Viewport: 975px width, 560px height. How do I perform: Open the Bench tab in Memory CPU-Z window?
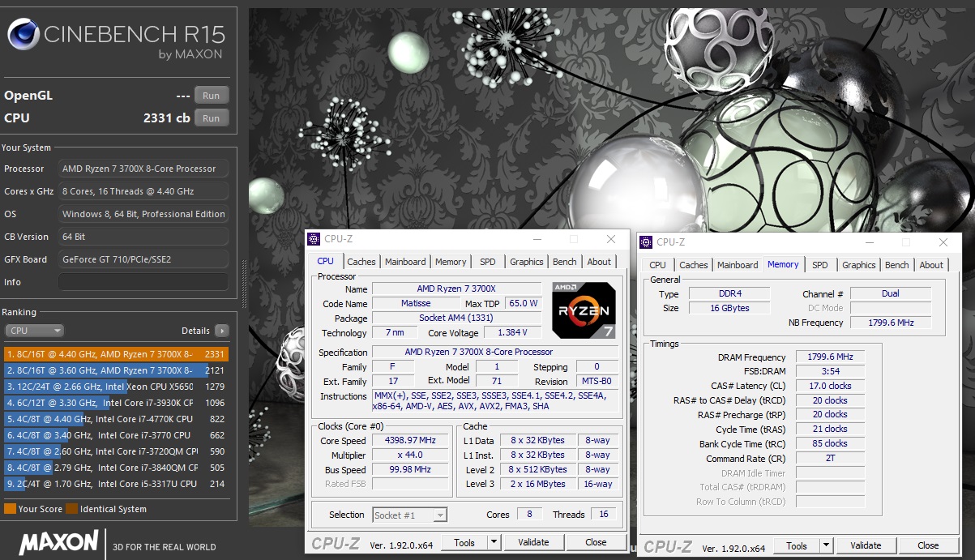pos(897,265)
